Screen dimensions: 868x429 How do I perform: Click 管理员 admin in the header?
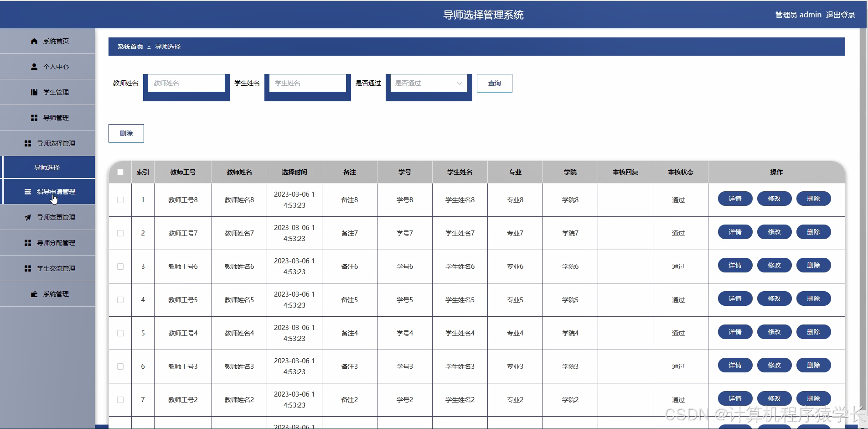click(x=798, y=15)
